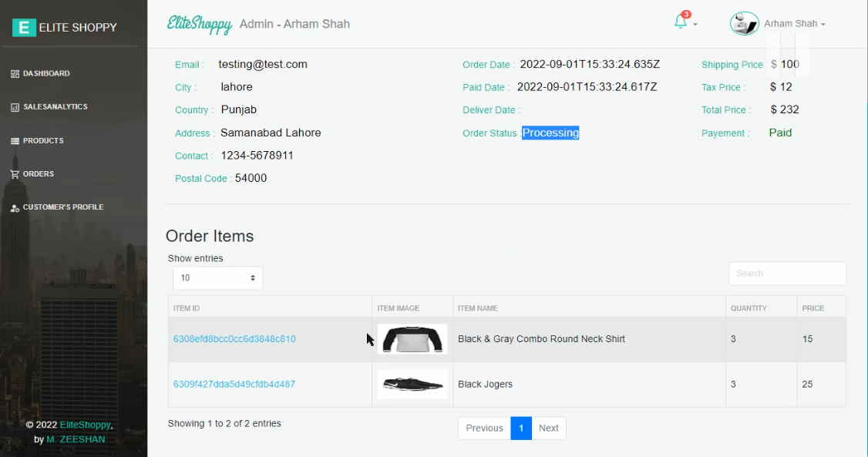Viewport: 868px width, 457px height.
Task: Select page 1 in the pagination
Action: tap(521, 428)
